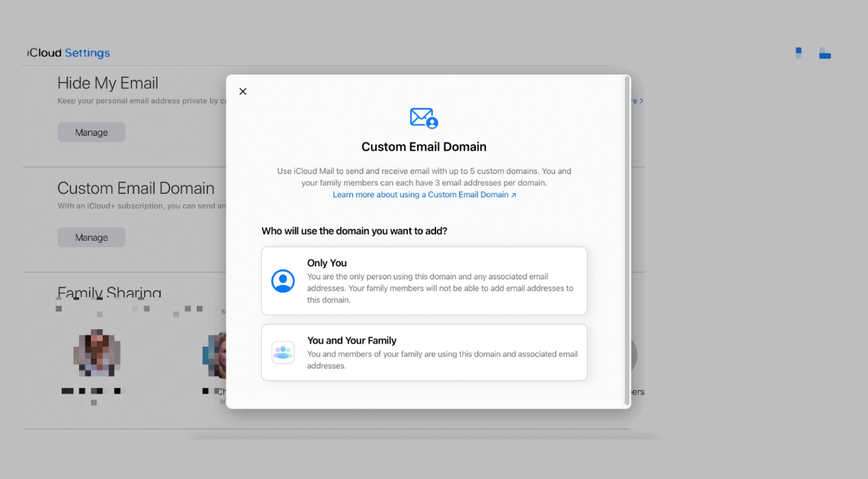The height and width of the screenshot is (479, 868).
Task: Click the blue person icon beside Only You
Action: [x=283, y=280]
